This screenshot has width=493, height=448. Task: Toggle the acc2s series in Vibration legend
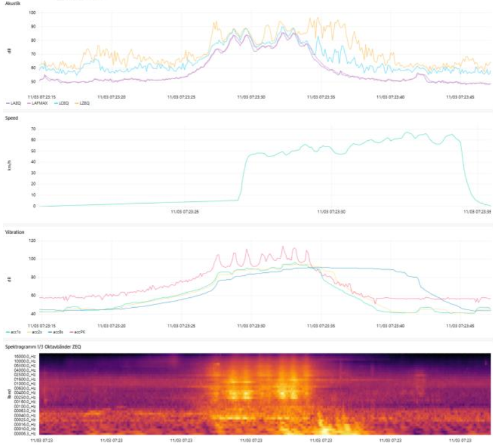click(34, 332)
